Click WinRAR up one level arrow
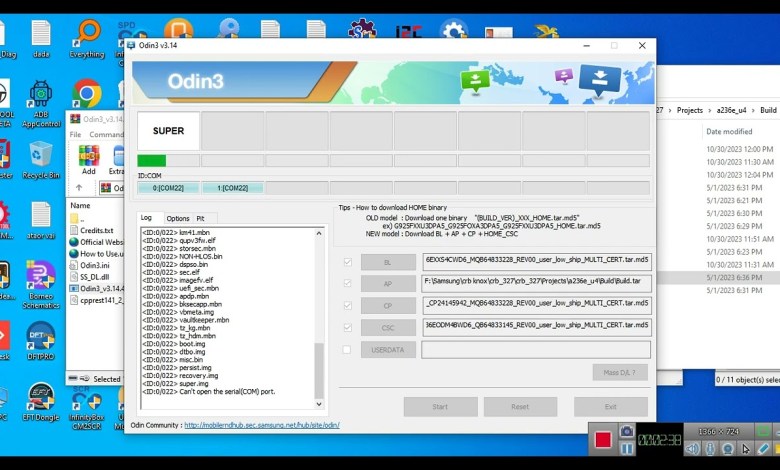Viewport: 780px width, 470px height. coord(79,188)
